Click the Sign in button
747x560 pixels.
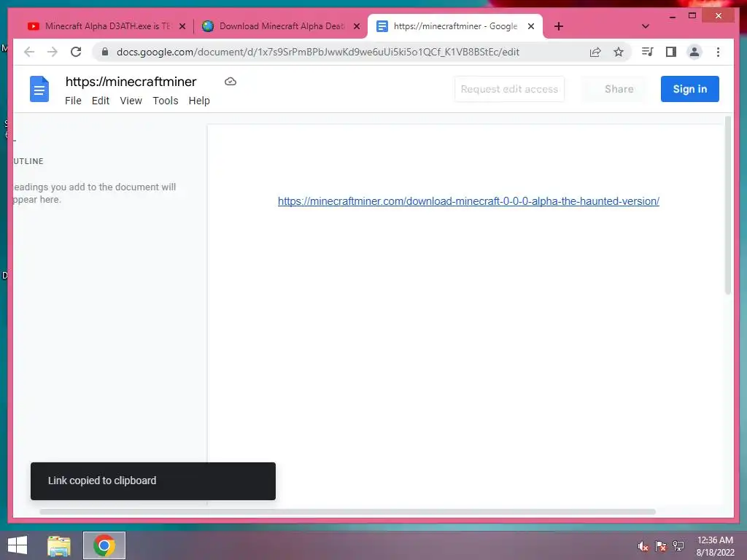(x=689, y=89)
